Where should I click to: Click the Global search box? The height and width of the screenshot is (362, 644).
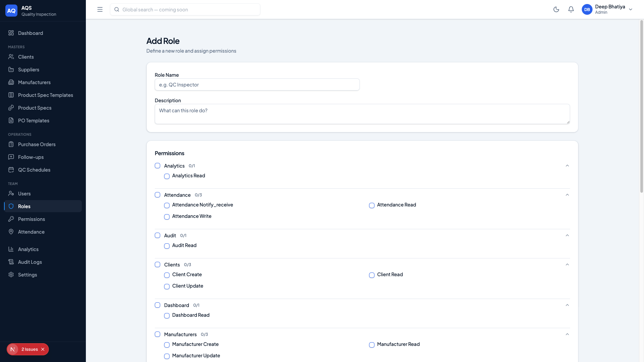(x=185, y=9)
